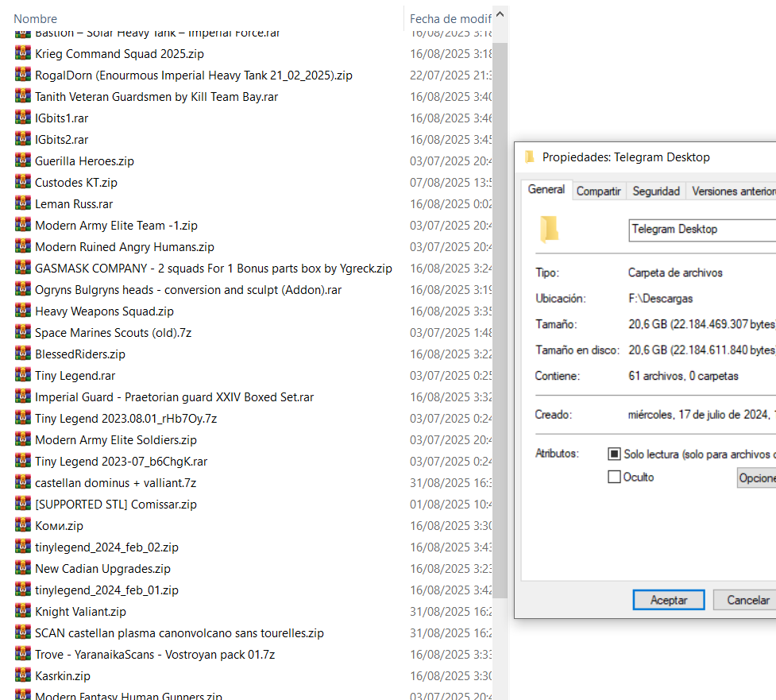Select SCAN castellan plasma canonvolcano sans tourelles.zip
This screenshot has width=776, height=700.
pos(180,632)
